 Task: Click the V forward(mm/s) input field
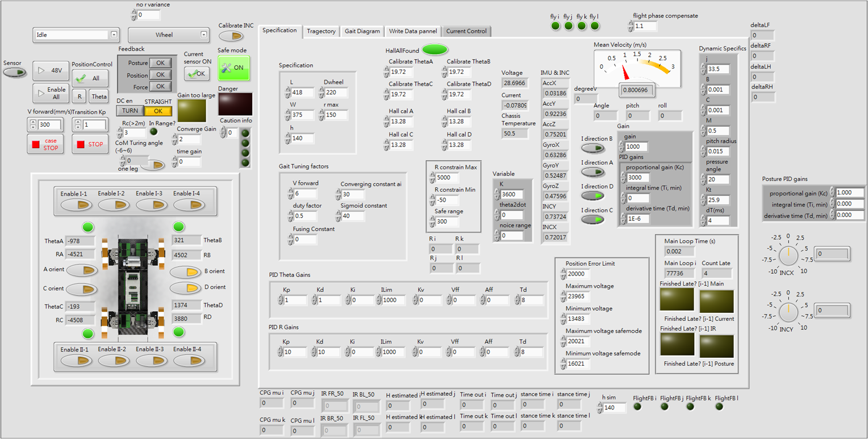click(x=49, y=125)
